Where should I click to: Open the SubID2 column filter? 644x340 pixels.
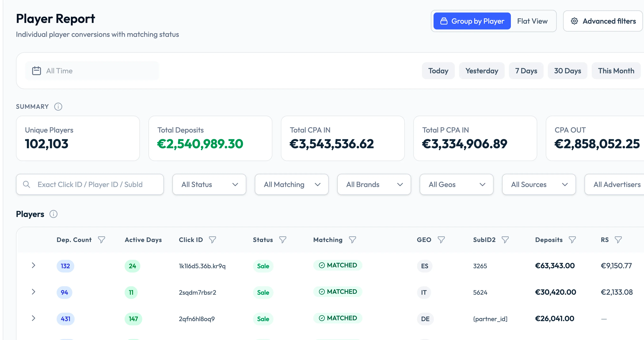[505, 240]
